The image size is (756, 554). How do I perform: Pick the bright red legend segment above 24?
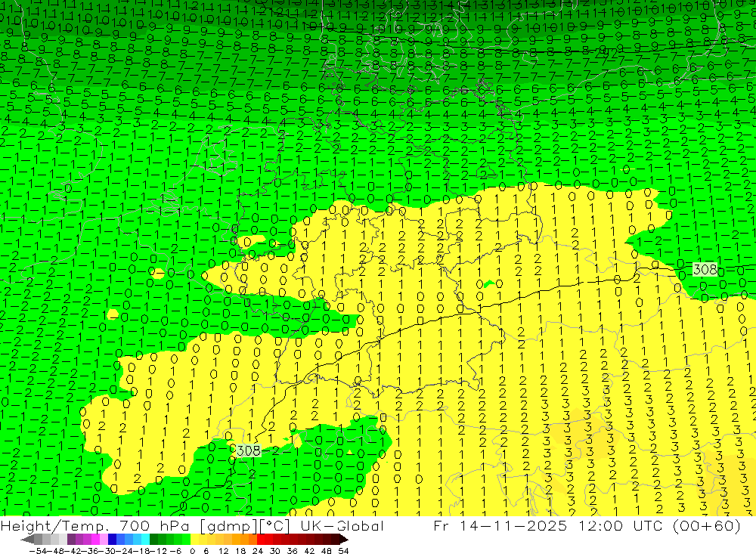[x=261, y=539]
